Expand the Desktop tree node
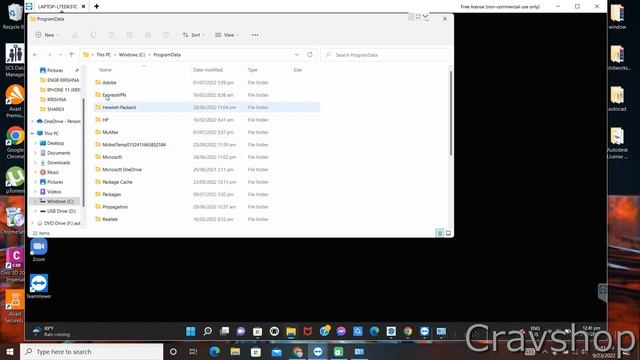Viewport: 640px width, 360px height. click(x=36, y=143)
